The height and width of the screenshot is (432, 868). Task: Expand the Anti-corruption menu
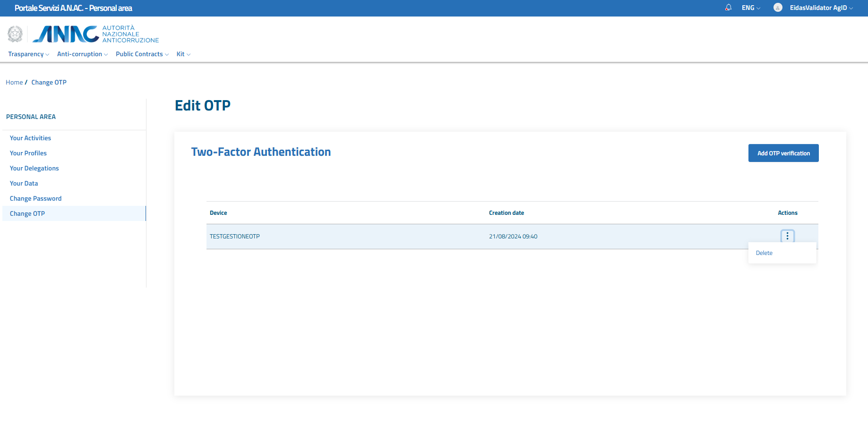pyautogui.click(x=82, y=54)
